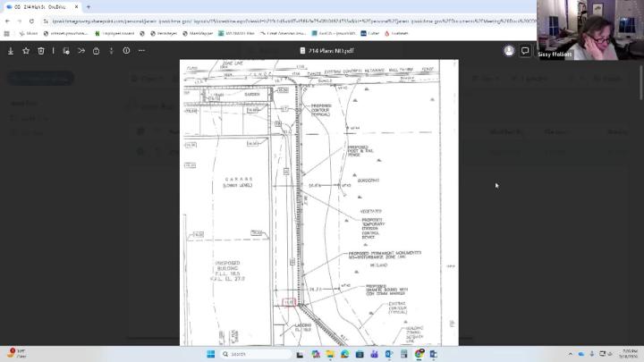The width and height of the screenshot is (644, 362).
Task: Favorite the file with the star icon
Action: (x=26, y=51)
